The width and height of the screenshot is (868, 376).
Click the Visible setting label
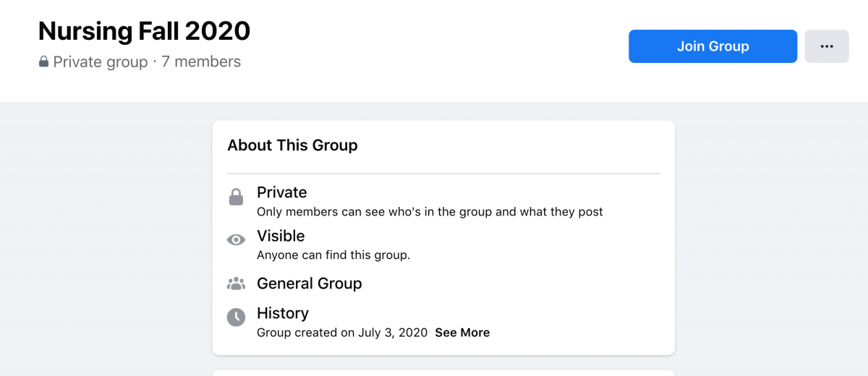click(281, 236)
